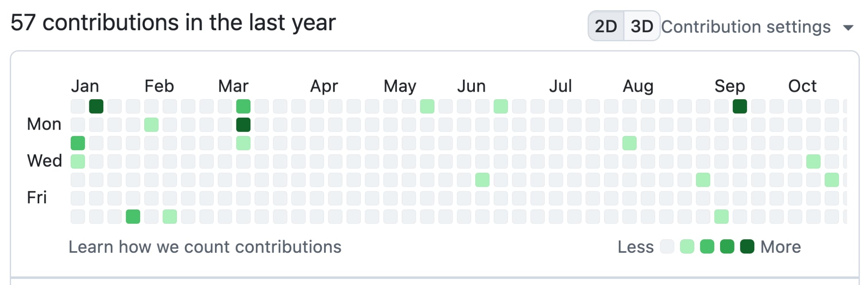Select the dark green Sunday cell in January
Image resolution: width=868 pixels, height=285 pixels.
point(96,106)
